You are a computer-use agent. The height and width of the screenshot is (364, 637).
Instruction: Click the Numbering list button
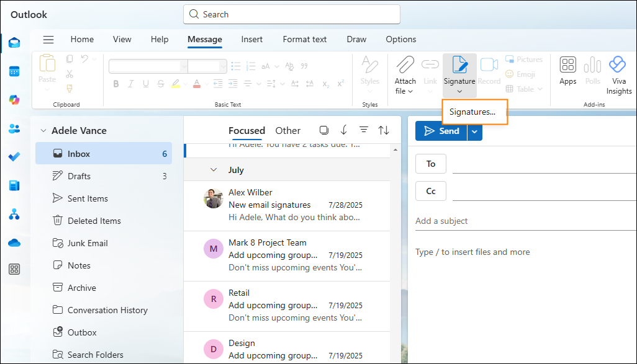click(x=251, y=66)
